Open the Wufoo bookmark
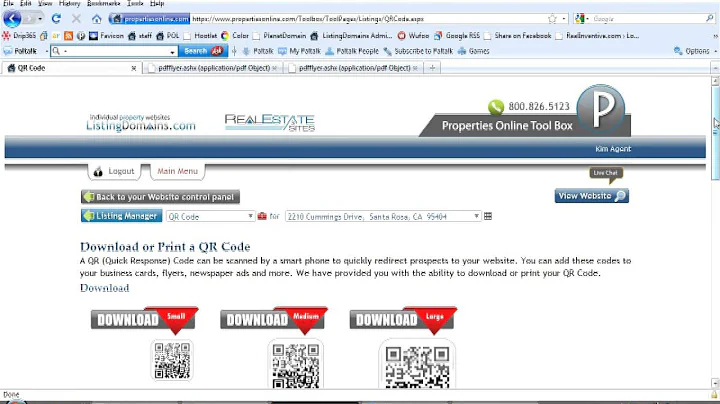The image size is (720, 404). point(413,36)
